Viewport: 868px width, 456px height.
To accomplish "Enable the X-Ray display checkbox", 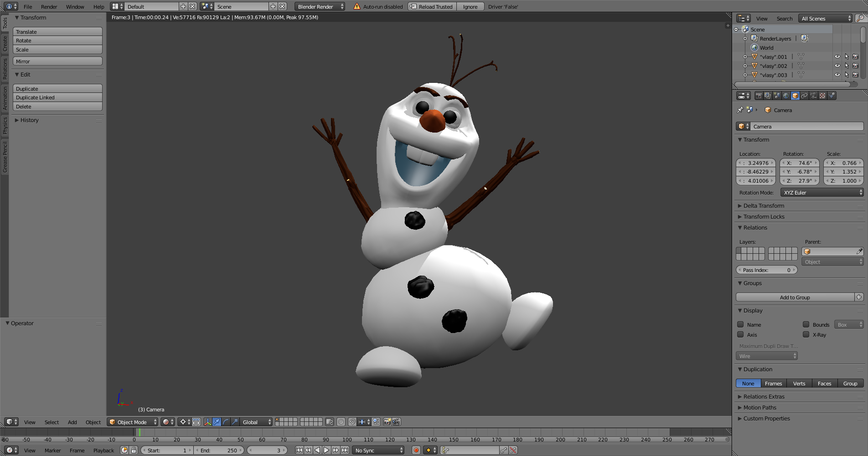I will [806, 335].
